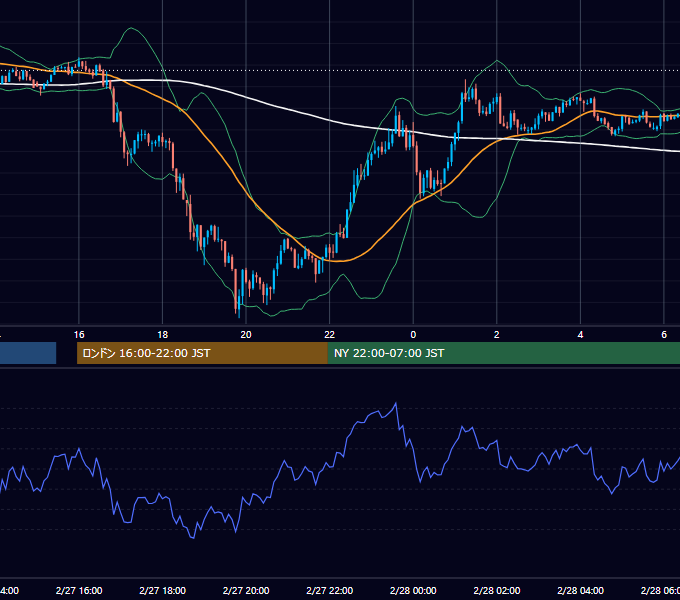The height and width of the screenshot is (600, 680).
Task: Click the lower axis label 2/28 00:00
Action: (413, 590)
